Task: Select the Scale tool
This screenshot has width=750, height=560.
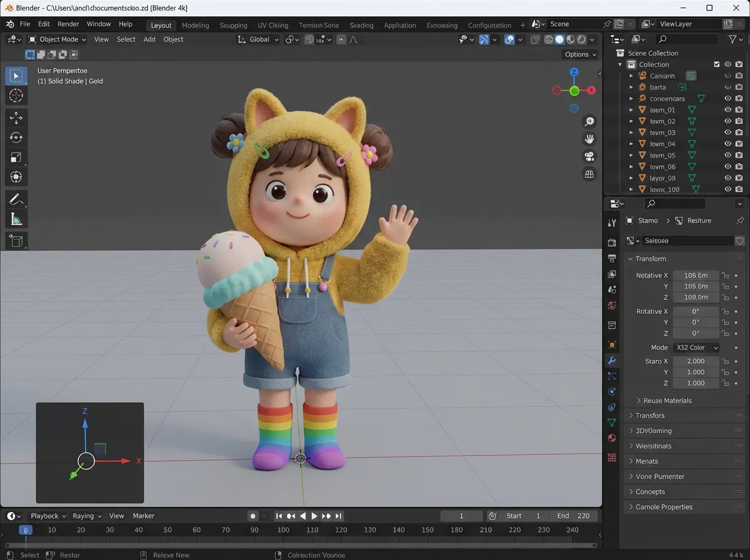Action: pos(16,157)
